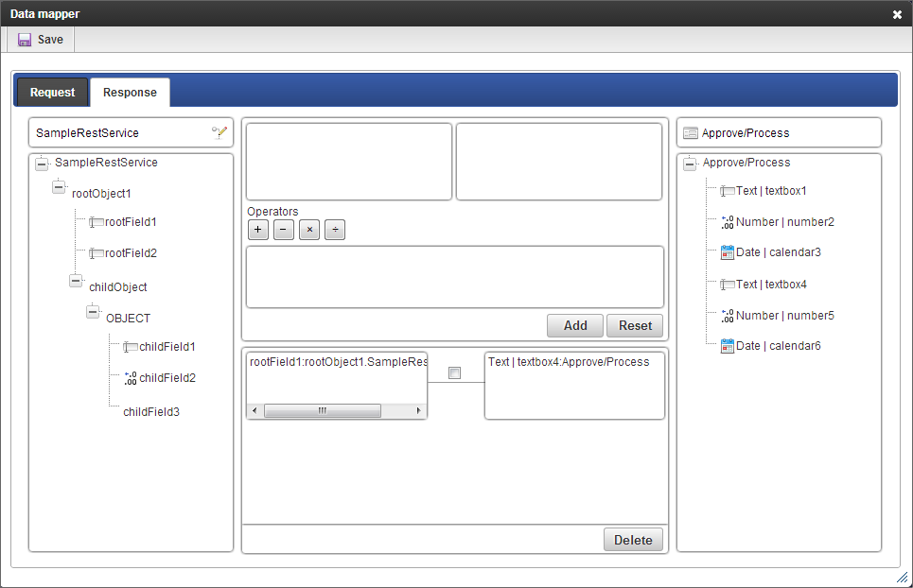Collapse the OBJECT node
The height and width of the screenshot is (588, 913).
pos(93,312)
